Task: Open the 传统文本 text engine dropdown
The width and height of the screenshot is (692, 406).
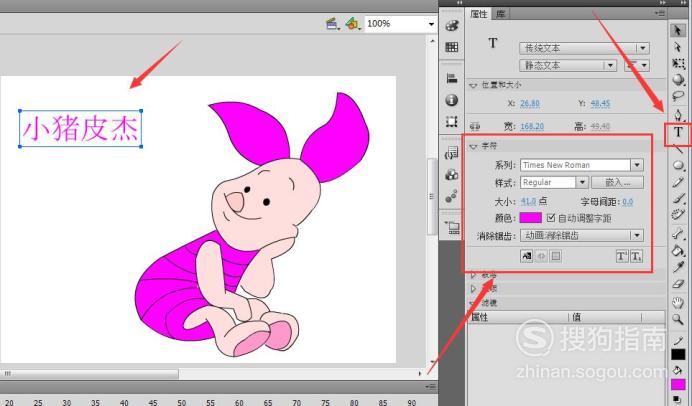Action: 584,48
